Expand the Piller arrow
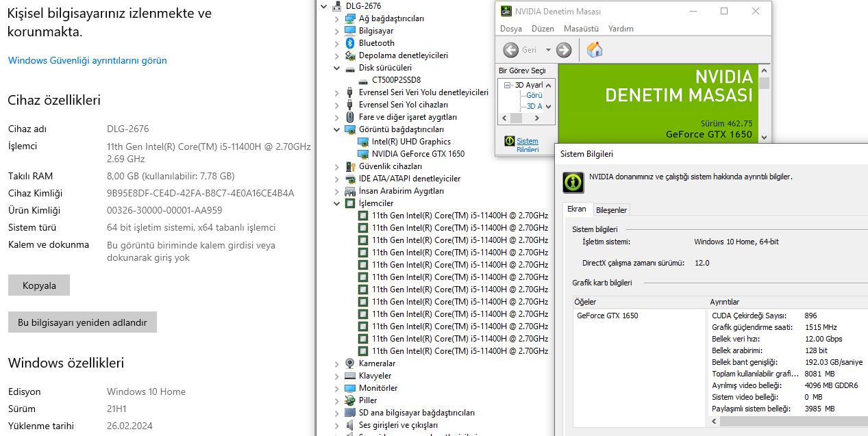 click(336, 400)
